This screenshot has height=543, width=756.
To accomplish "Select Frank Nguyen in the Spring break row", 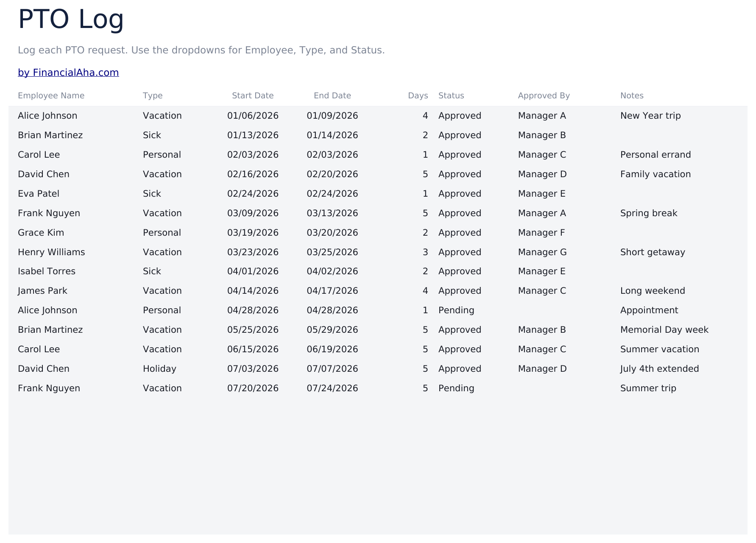I will pyautogui.click(x=49, y=213).
